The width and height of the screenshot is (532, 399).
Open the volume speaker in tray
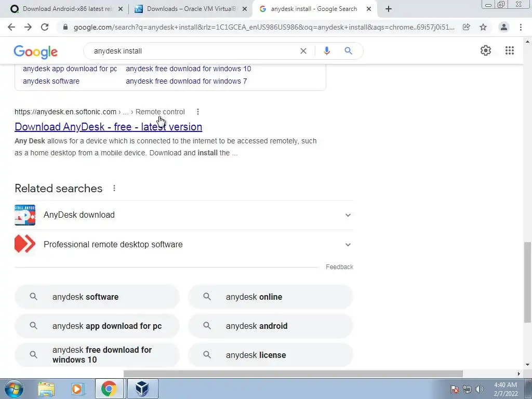point(480,389)
